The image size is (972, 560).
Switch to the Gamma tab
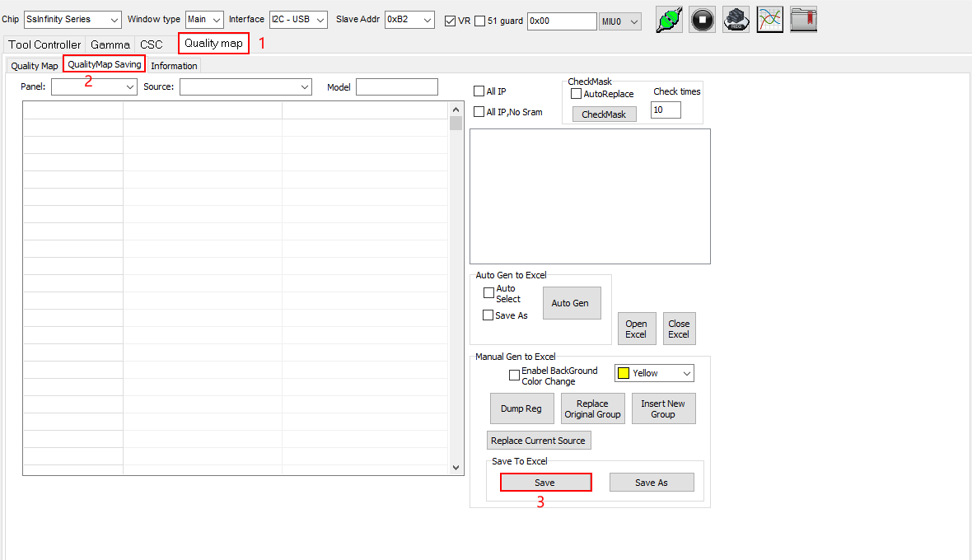(x=110, y=44)
